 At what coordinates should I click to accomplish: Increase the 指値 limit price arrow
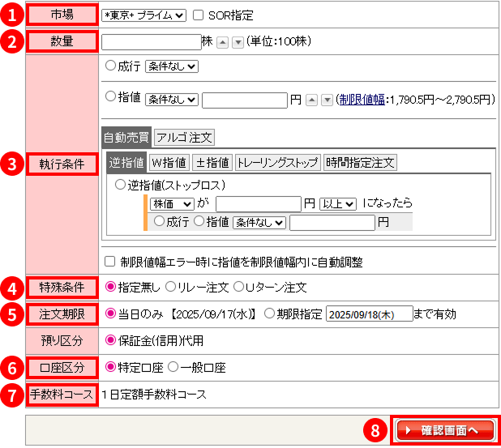coord(312,100)
